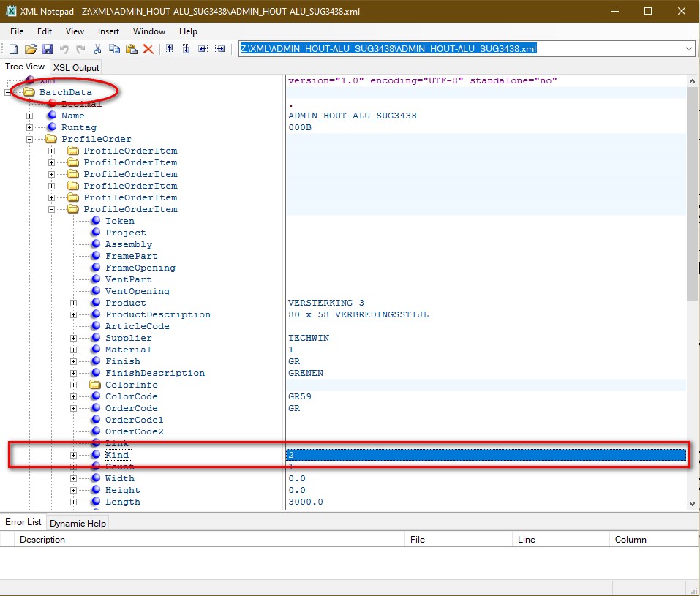Open the Dynamic Help tab
700x596 pixels.
click(x=78, y=523)
